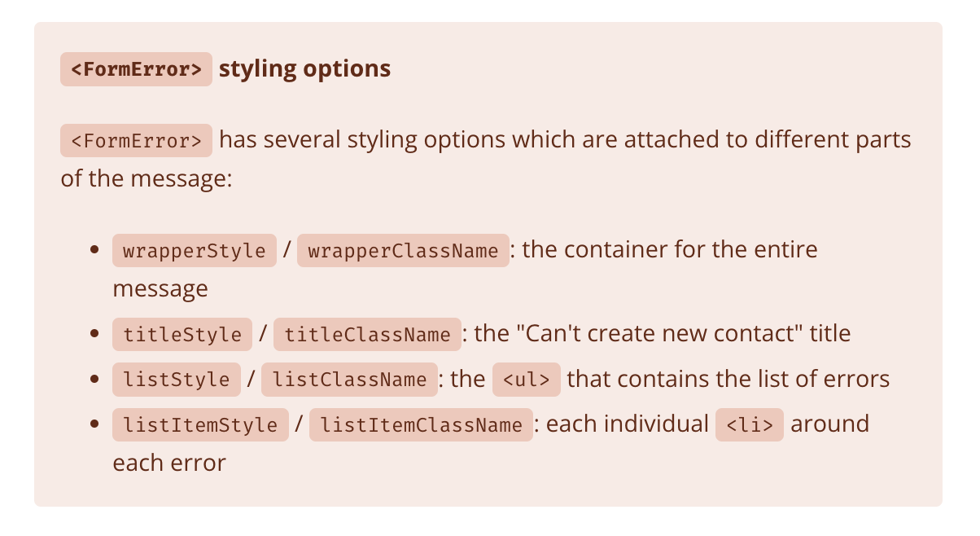The width and height of the screenshot is (980, 536).
Task: Click the bullet before titleStyle
Action: click(x=94, y=333)
